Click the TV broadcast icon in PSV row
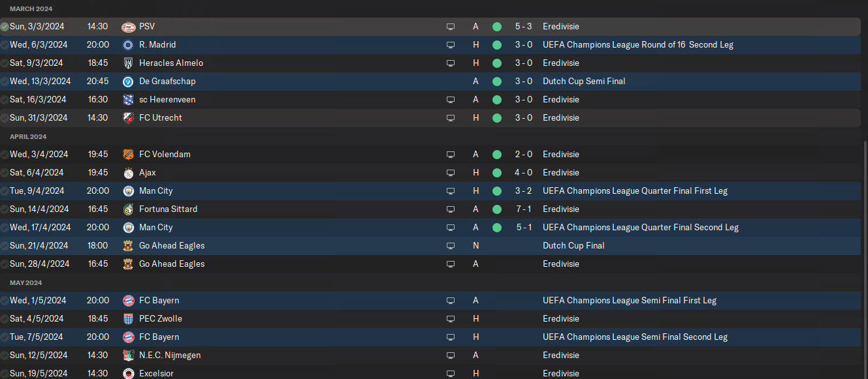The image size is (868, 379). [451, 27]
